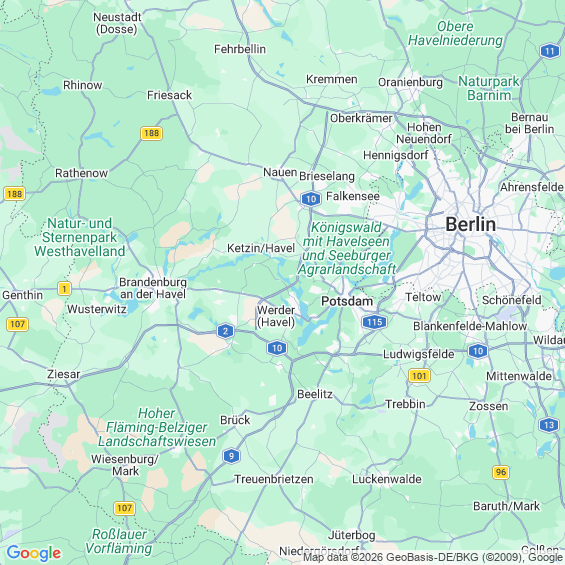The width and height of the screenshot is (565, 565).
Task: Select the Potsdam city label
Action: click(347, 301)
